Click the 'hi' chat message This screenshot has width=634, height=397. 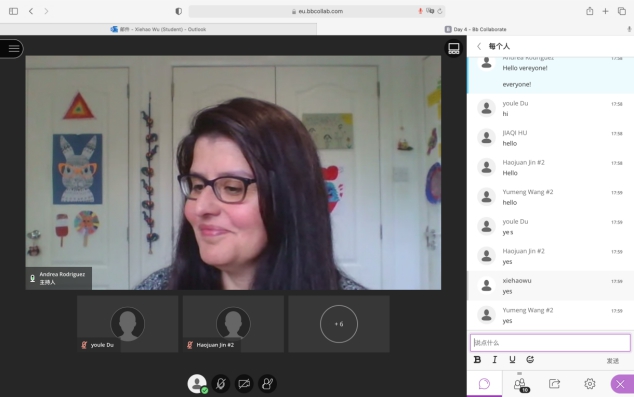coord(505,114)
